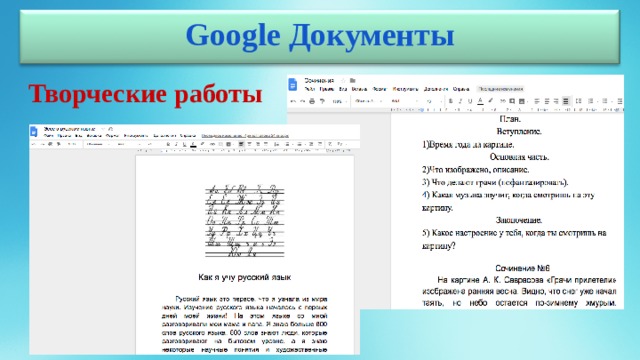This screenshot has height=360, width=640.
Task: Insert link in the Сочинение window toolbar
Action: click(503, 101)
